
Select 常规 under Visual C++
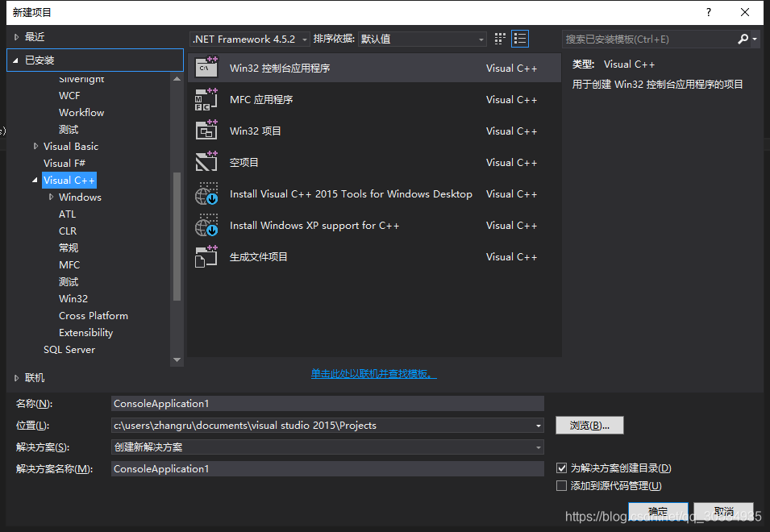click(x=69, y=247)
